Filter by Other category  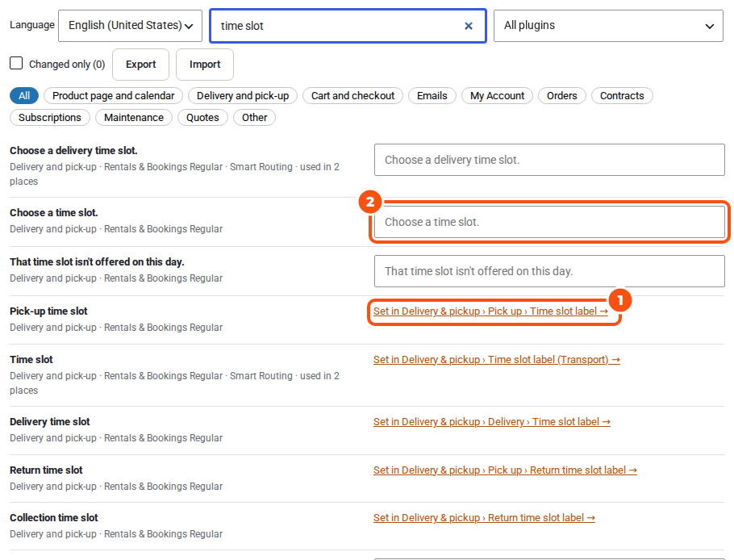(x=254, y=117)
